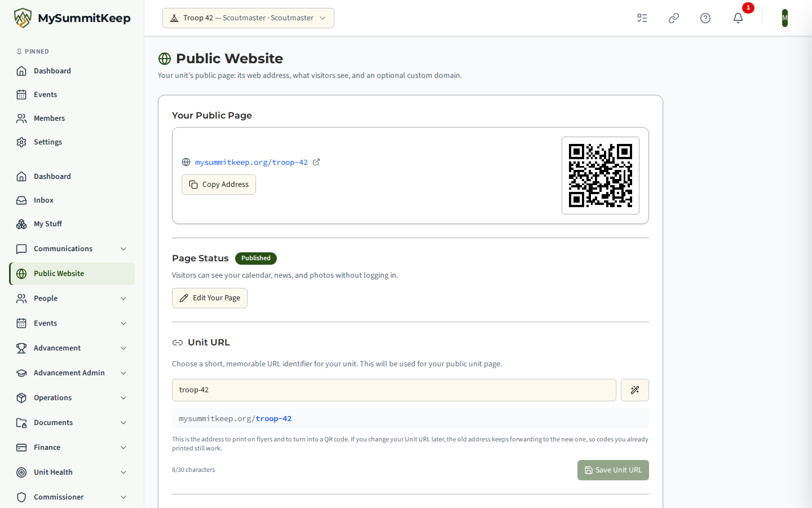Image resolution: width=812 pixels, height=508 pixels.
Task: Click Save Unit URL button
Action: coord(613,470)
